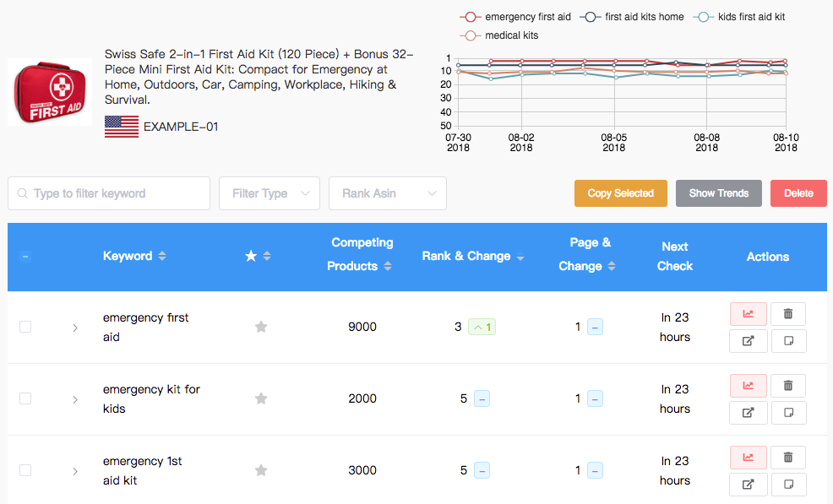Toggle the select-all header checkbox

[x=25, y=257]
